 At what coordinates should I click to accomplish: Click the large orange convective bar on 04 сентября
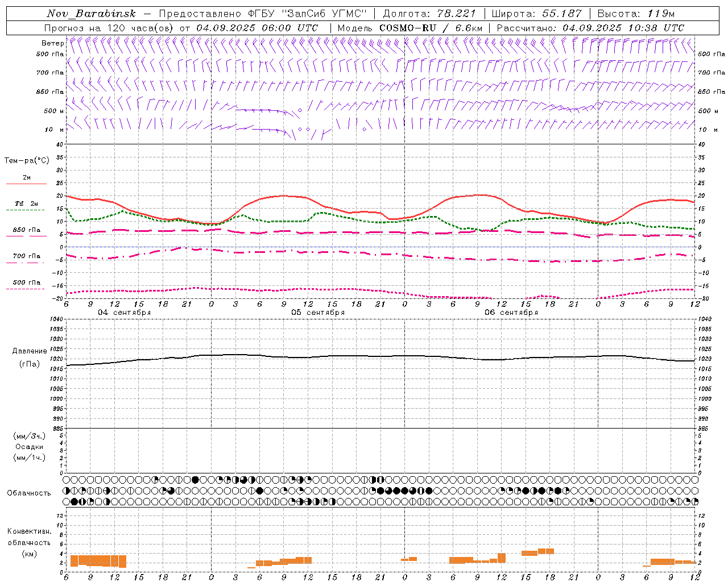click(x=98, y=560)
